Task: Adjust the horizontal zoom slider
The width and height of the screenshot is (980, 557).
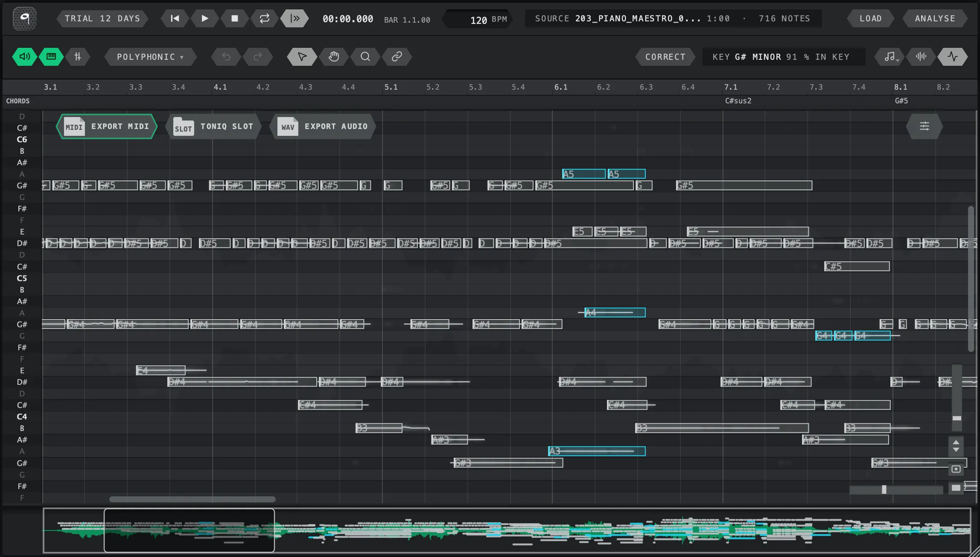Action: point(896,490)
